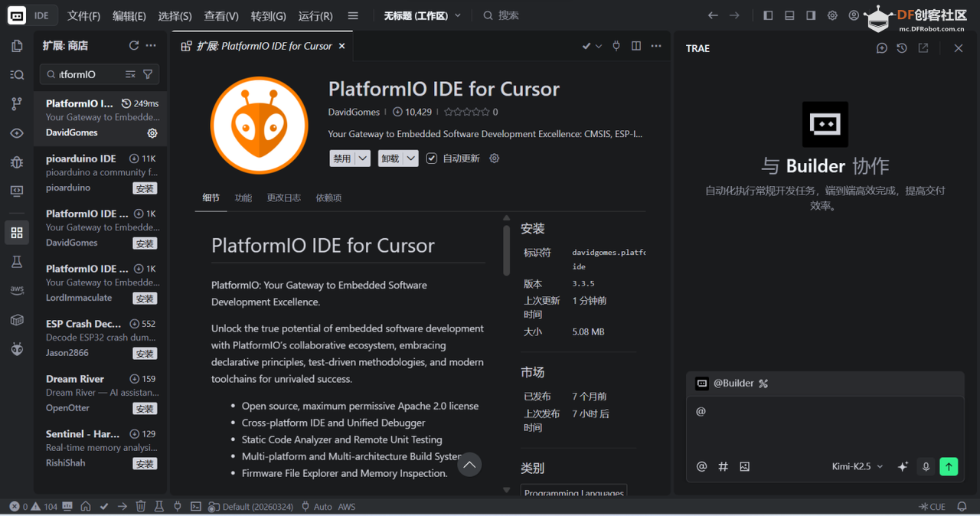The width and height of the screenshot is (980, 516).
Task: Toggle the AI enhance sparkle in chat box
Action: 903,466
